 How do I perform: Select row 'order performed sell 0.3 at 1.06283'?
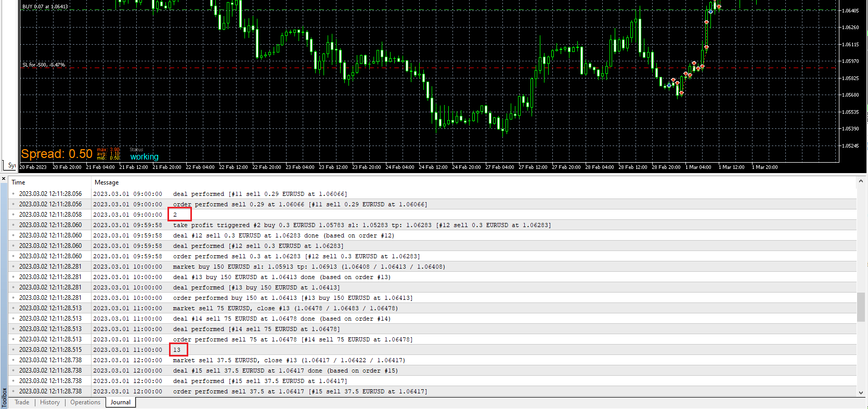click(433, 256)
